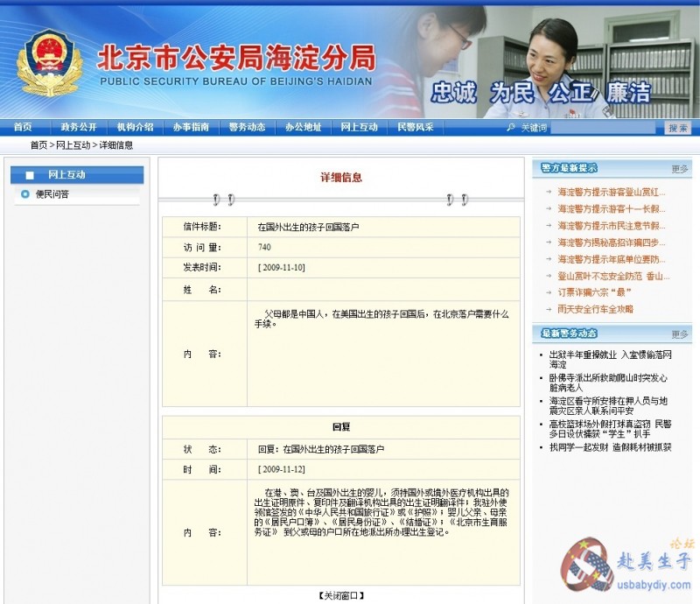Open the 政务公开 navigation menu
The width and height of the screenshot is (700, 604).
(x=79, y=127)
